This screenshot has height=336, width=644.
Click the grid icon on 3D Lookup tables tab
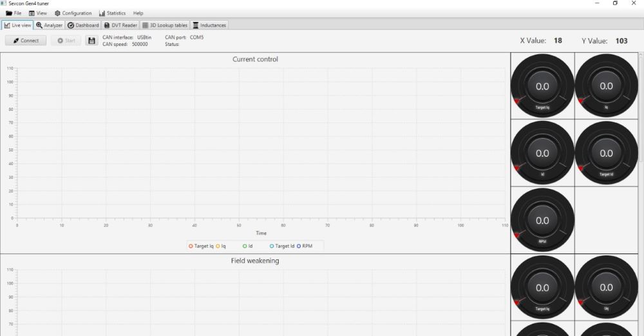pos(145,25)
